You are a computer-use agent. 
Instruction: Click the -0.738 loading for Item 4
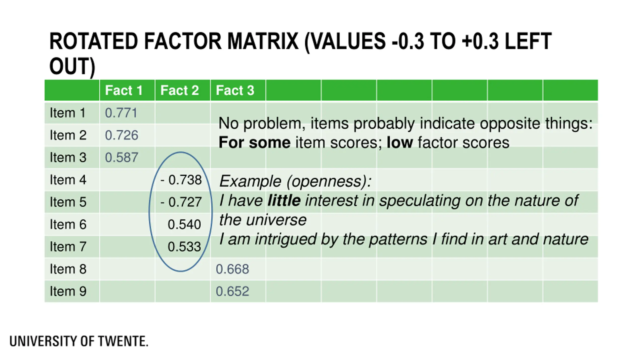point(181,180)
